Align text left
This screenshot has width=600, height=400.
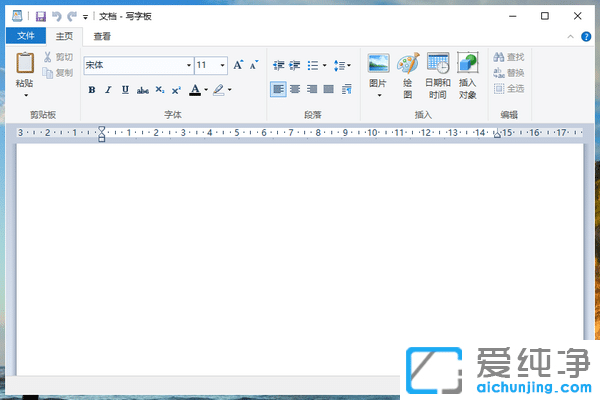point(278,89)
